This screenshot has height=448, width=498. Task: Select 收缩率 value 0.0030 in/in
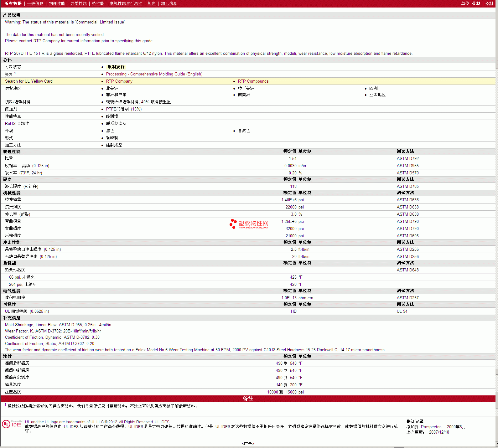pyautogui.click(x=295, y=166)
